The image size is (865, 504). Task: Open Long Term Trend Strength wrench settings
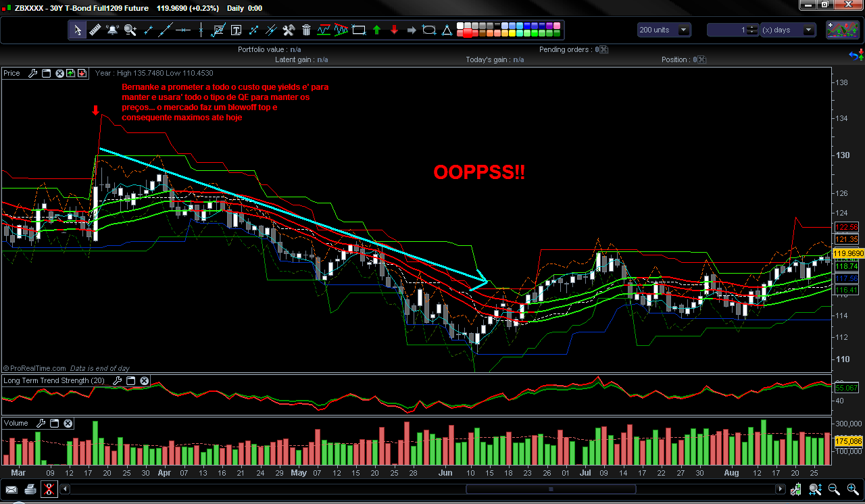pyautogui.click(x=117, y=381)
